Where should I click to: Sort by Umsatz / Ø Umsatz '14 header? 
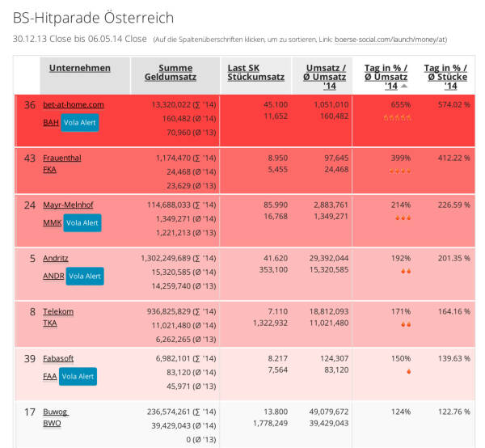[327, 76]
